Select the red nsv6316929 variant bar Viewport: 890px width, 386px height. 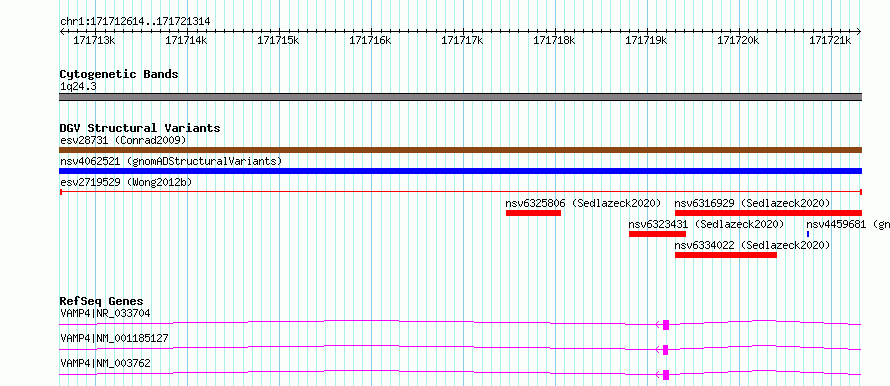(x=769, y=213)
